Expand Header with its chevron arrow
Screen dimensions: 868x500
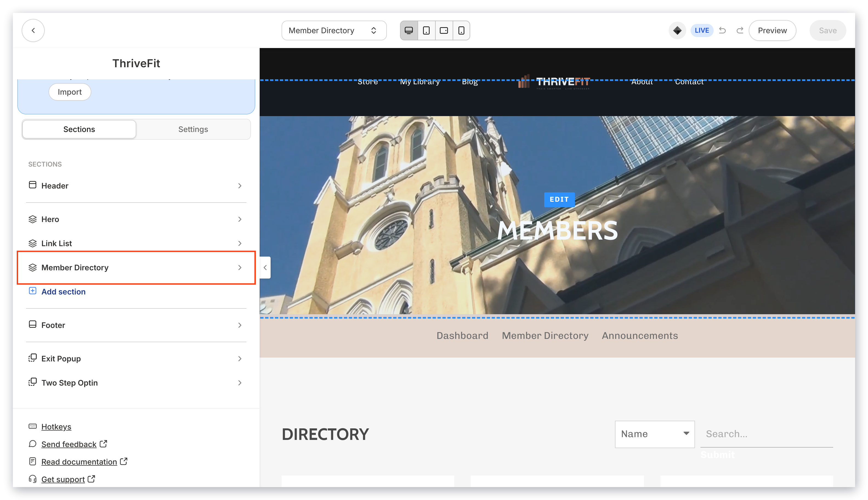(240, 186)
